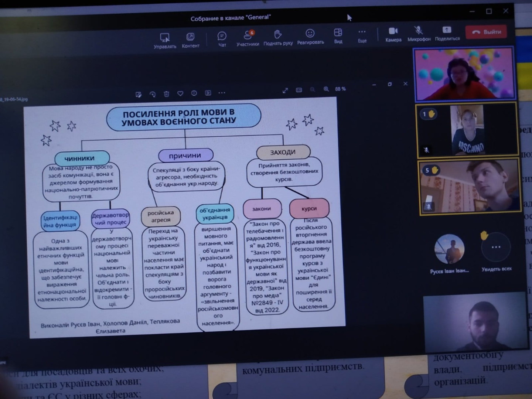Zoom in on the photo
Viewport: 532px width, 399px height.
click(x=326, y=89)
